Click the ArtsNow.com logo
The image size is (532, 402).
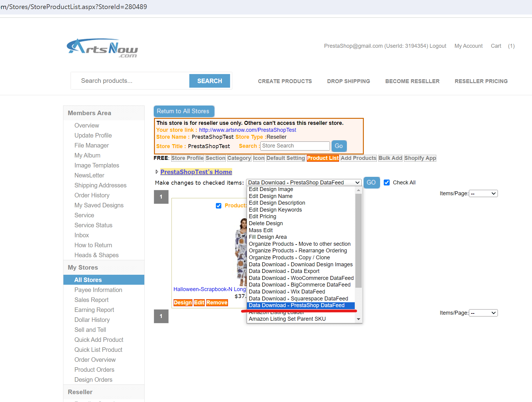point(102,48)
